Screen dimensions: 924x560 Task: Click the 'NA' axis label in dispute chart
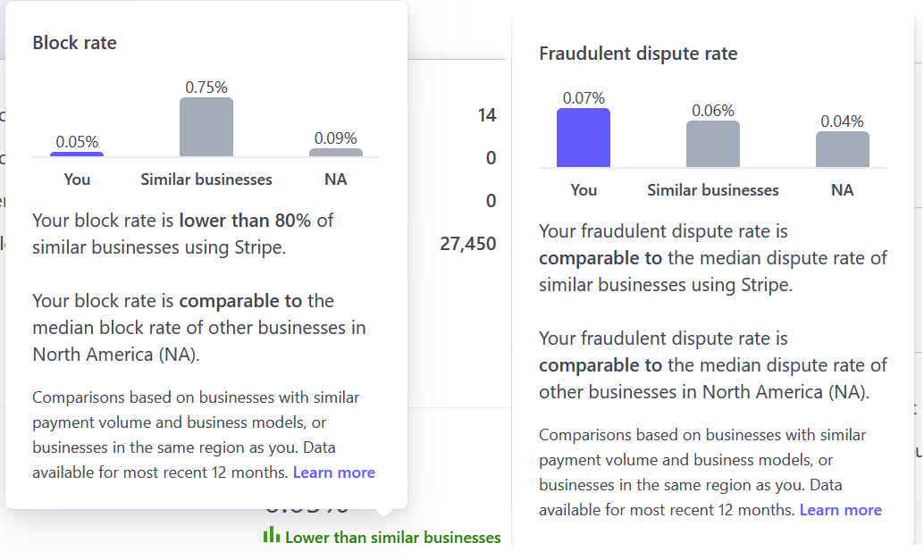(842, 189)
